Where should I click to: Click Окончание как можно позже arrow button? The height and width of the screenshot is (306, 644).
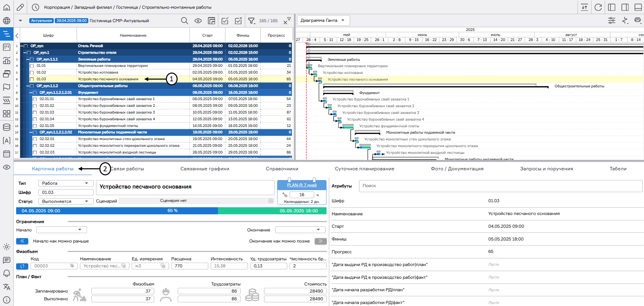tap(320, 241)
